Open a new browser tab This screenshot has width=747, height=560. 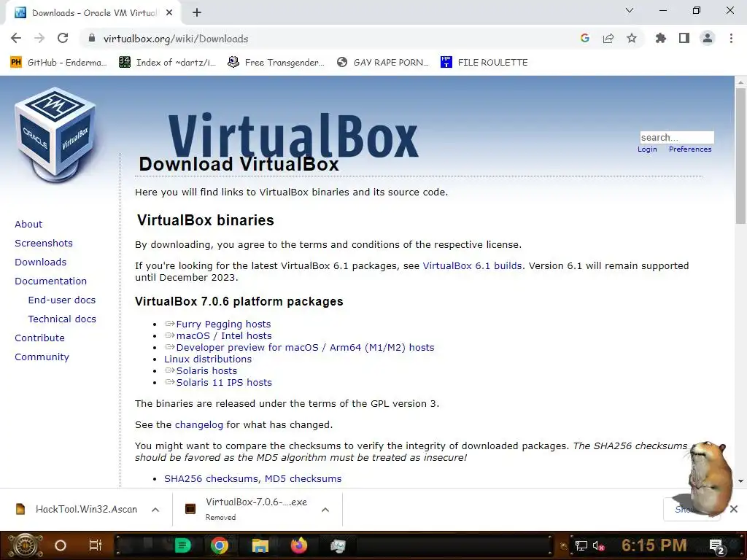[197, 13]
